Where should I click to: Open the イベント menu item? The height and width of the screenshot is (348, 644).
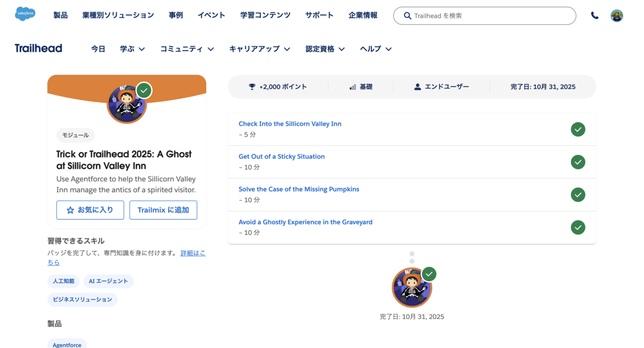point(211,15)
